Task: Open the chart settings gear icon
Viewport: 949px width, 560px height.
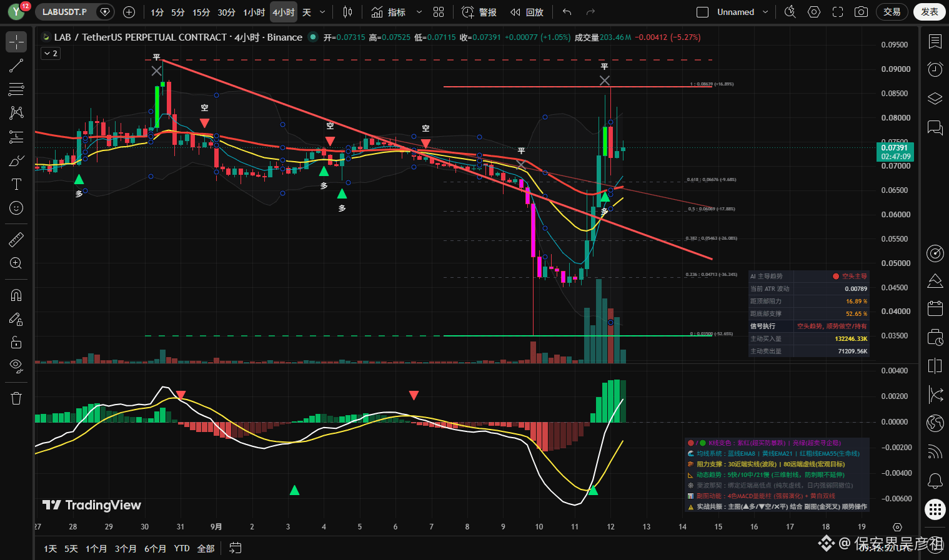Action: [813, 12]
